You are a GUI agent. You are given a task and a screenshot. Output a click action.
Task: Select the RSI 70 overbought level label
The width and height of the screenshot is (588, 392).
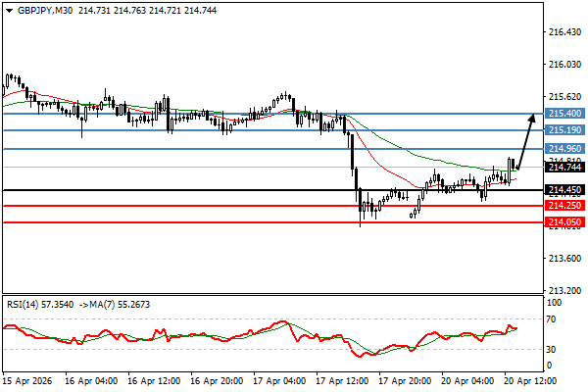tap(553, 318)
